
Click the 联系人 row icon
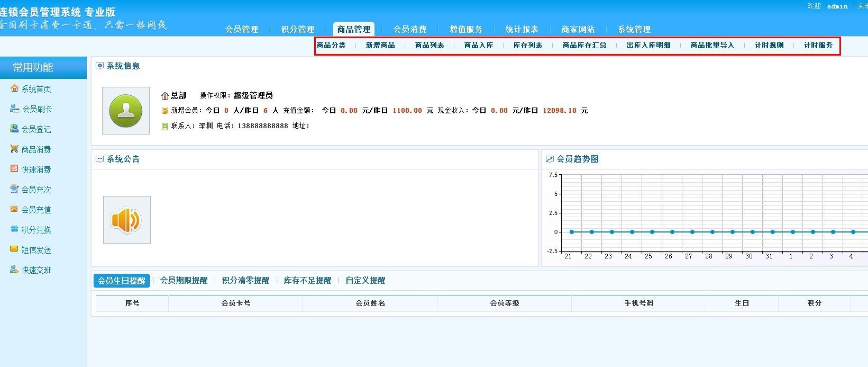pos(165,126)
